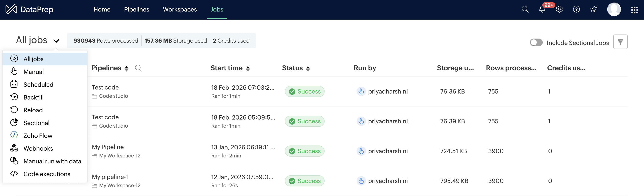This screenshot has width=644, height=196.
Task: Go to the Workspaces tab
Action: click(180, 9)
